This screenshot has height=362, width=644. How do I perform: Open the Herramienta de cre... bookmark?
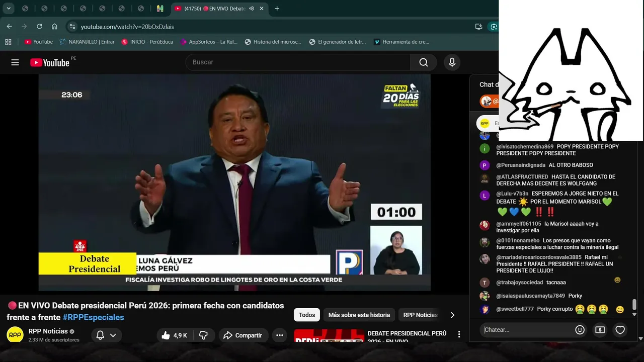tap(401, 42)
